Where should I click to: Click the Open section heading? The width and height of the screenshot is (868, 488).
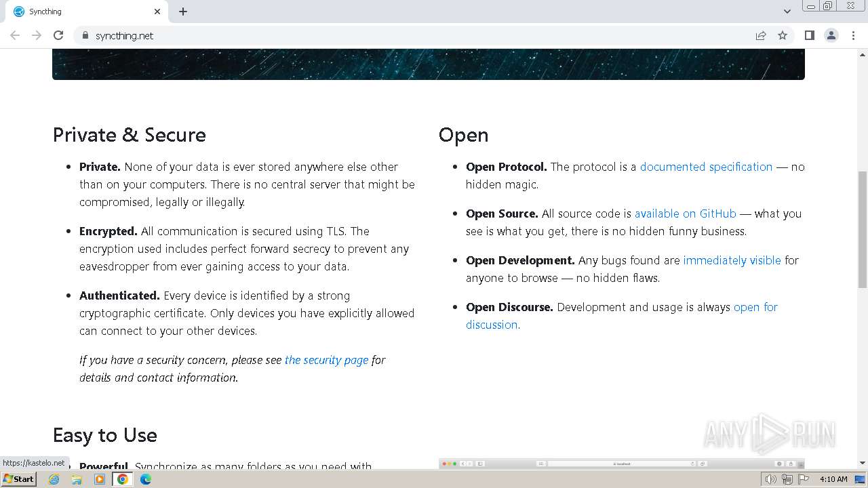point(463,135)
